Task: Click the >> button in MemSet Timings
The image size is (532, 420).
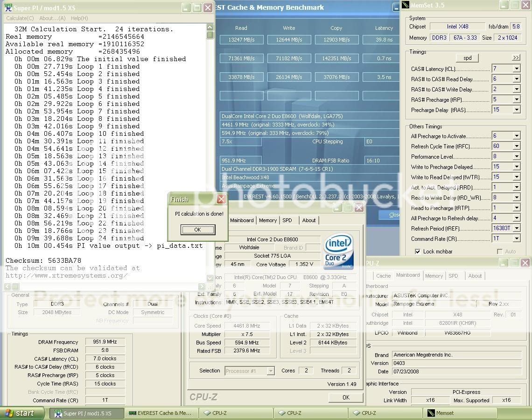Action: click(516, 58)
